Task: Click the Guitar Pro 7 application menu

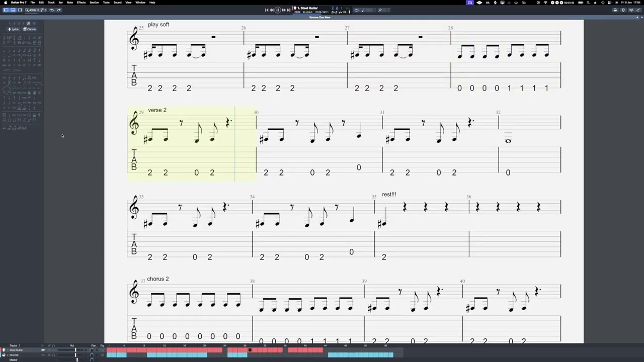Action: 19,3
